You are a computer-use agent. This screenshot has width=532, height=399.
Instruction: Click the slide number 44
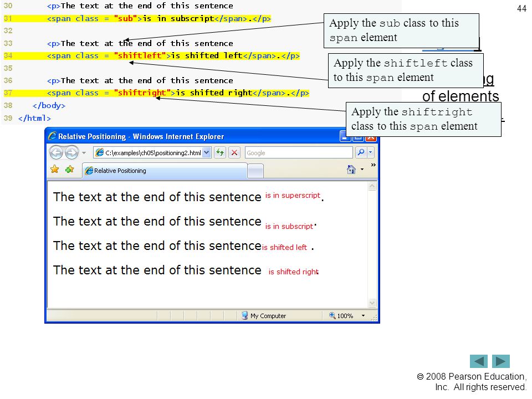[x=521, y=8]
